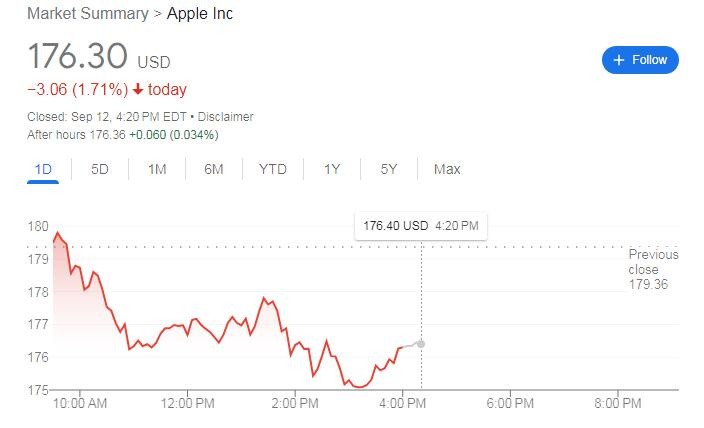The image size is (704, 428).
Task: Switch to the 5D tab
Action: pos(100,169)
